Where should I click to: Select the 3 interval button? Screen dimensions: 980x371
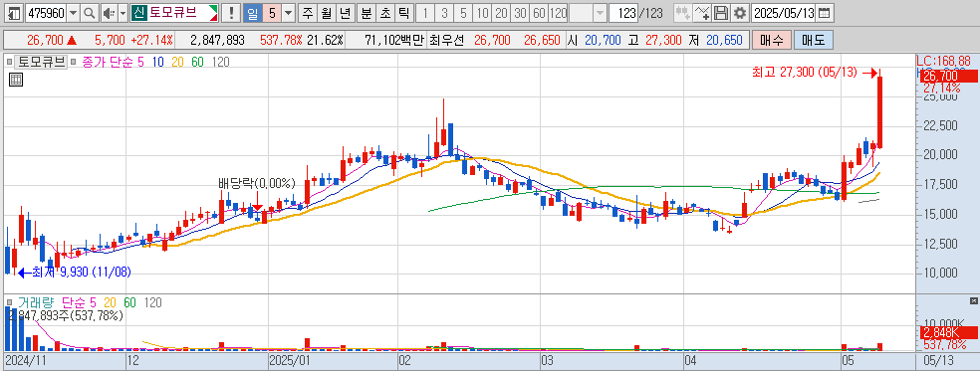pyautogui.click(x=444, y=13)
